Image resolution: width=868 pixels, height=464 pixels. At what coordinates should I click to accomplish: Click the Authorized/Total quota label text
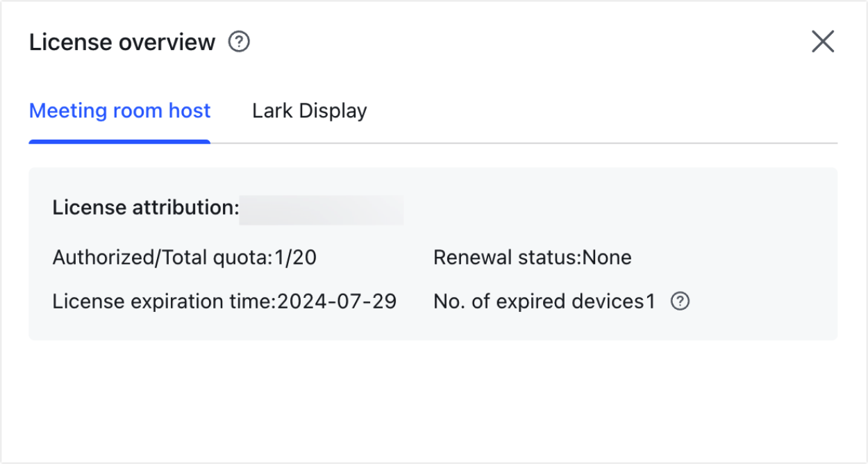pyautogui.click(x=160, y=258)
